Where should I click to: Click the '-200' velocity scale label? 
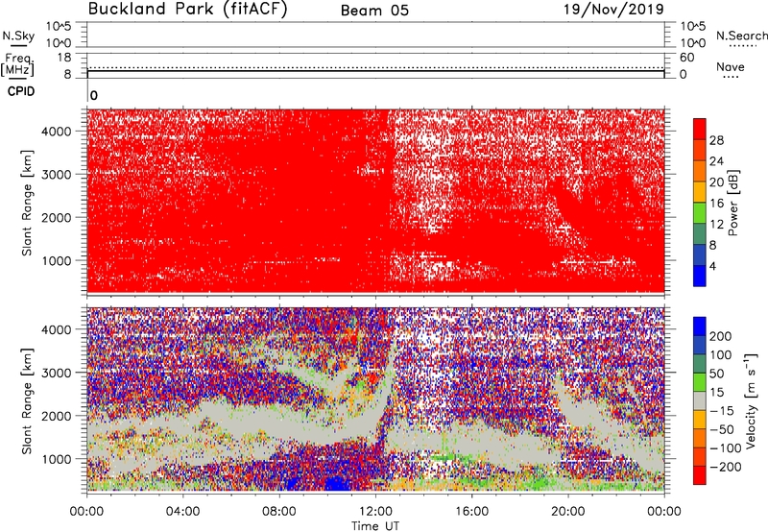pos(726,467)
